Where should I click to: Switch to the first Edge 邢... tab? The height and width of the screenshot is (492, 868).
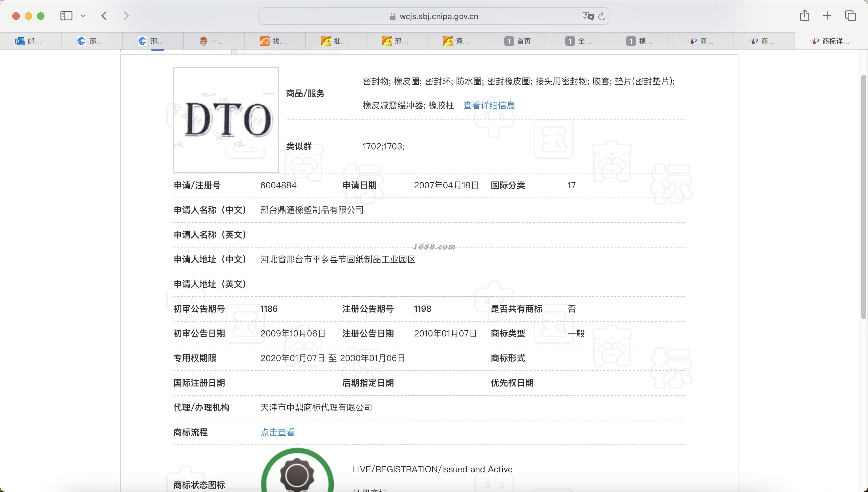click(x=92, y=41)
